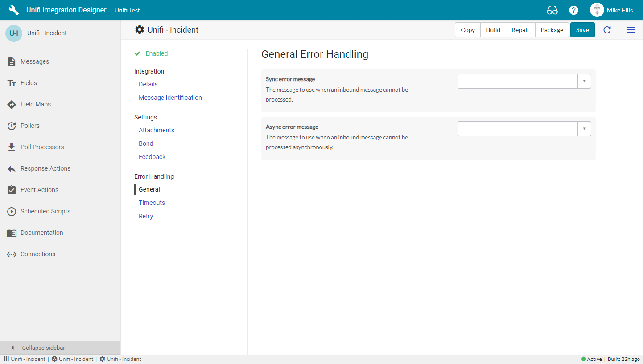643x364 pixels.
Task: Select Retry under Error Handling
Action: (x=146, y=216)
